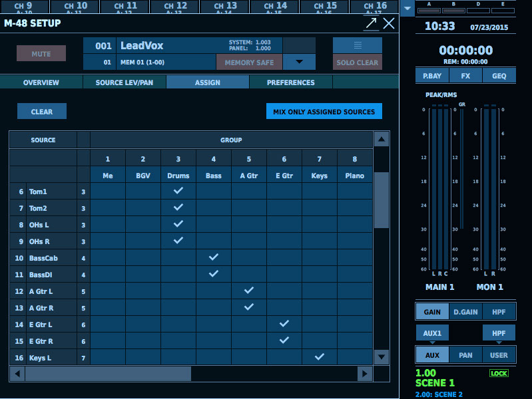
Task: Uncheck Keys L in the Keys group
Action: 320,357
